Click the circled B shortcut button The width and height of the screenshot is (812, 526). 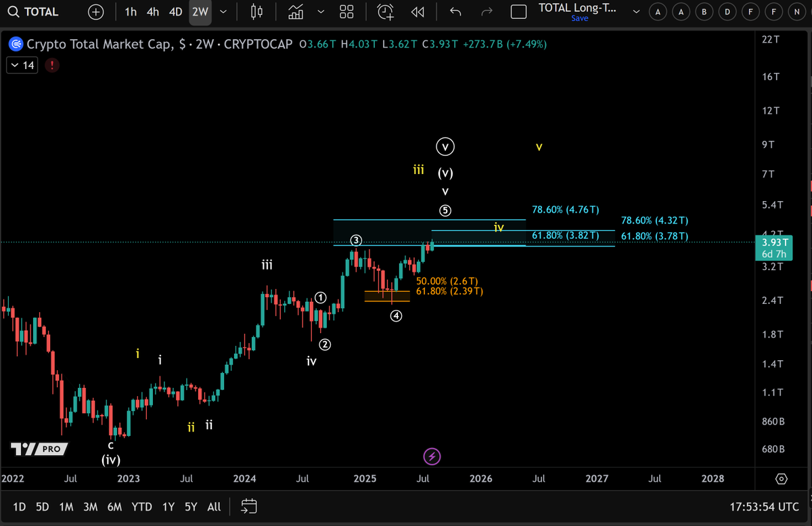[704, 12]
